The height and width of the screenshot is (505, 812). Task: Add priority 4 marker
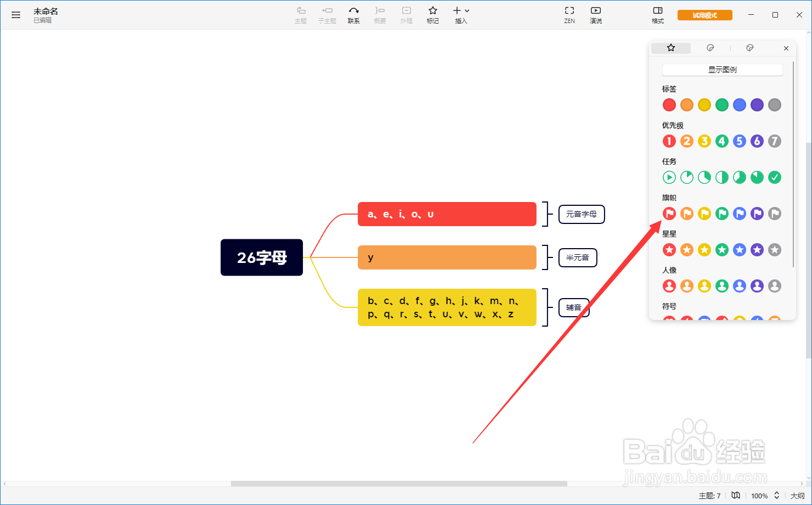tap(722, 141)
